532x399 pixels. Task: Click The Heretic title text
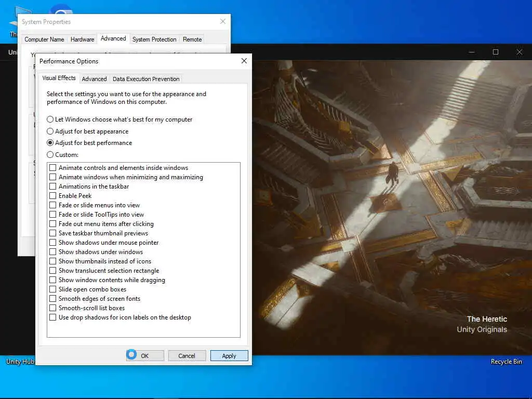[487, 319]
